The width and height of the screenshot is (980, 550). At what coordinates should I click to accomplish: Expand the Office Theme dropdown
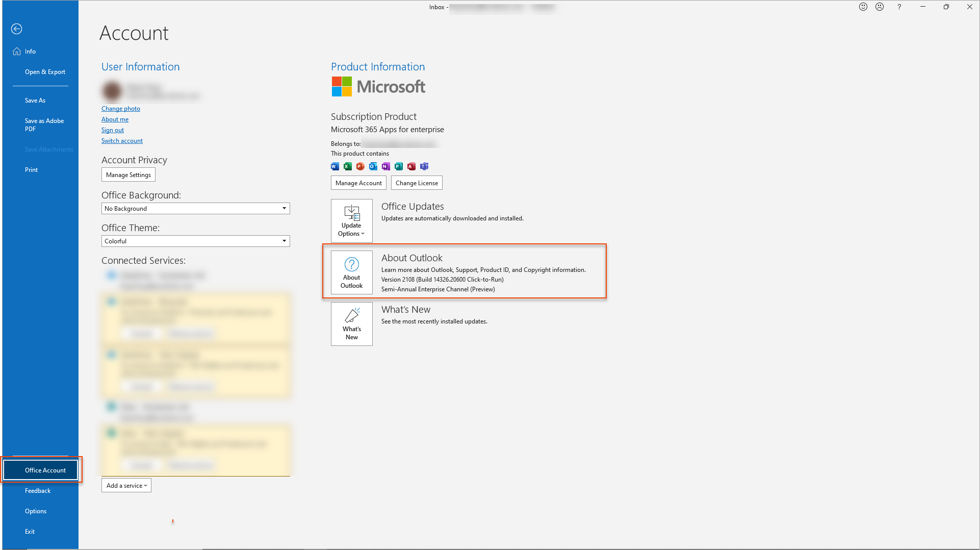[284, 241]
